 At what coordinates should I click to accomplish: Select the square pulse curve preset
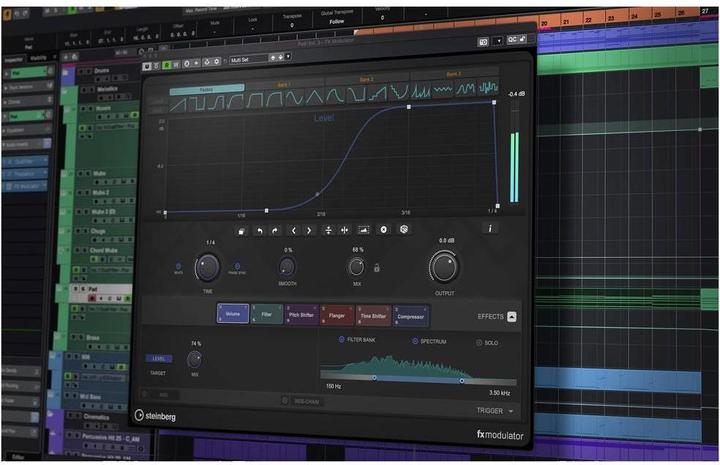pyautogui.click(x=197, y=103)
